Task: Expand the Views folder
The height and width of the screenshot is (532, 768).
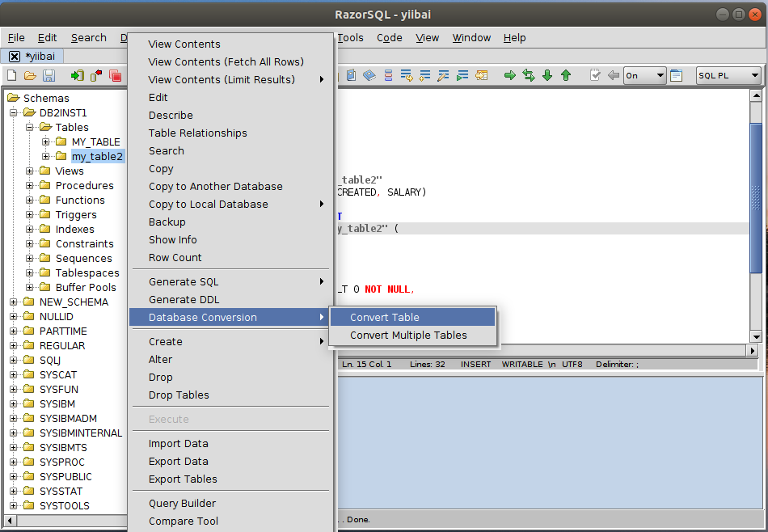Action: click(29, 171)
